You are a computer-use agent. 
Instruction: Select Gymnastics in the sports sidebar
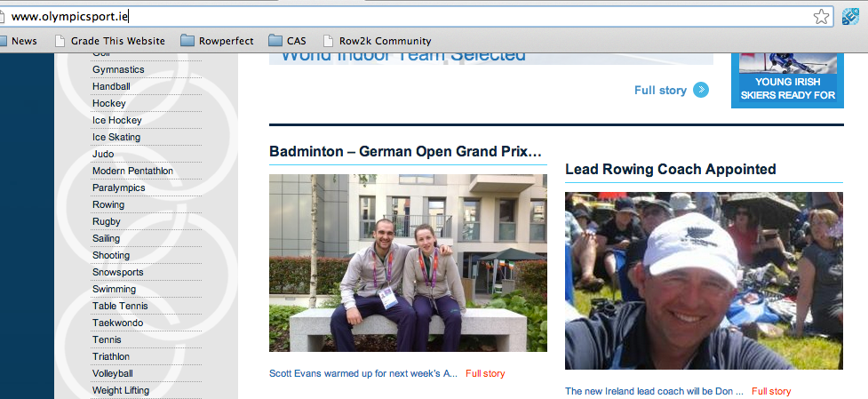click(x=117, y=69)
